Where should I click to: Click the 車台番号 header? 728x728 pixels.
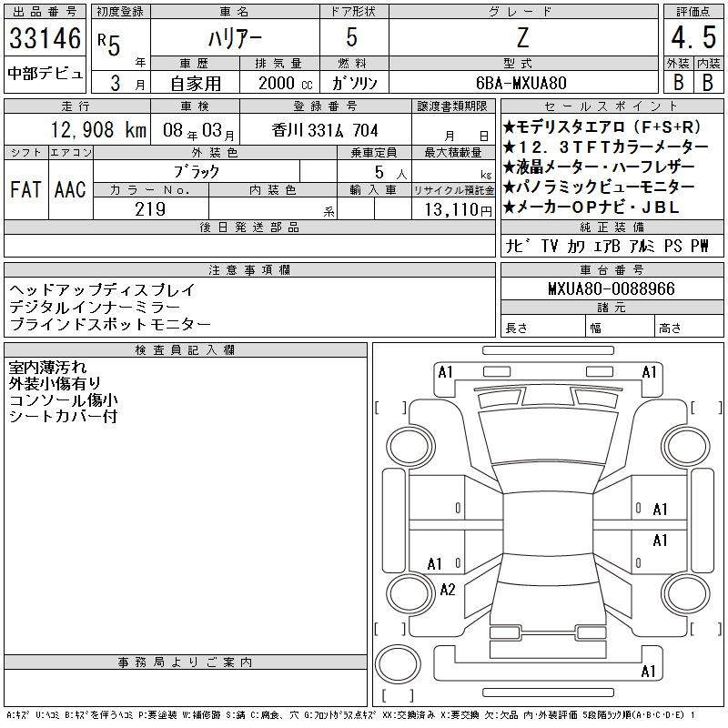pyautogui.click(x=612, y=270)
